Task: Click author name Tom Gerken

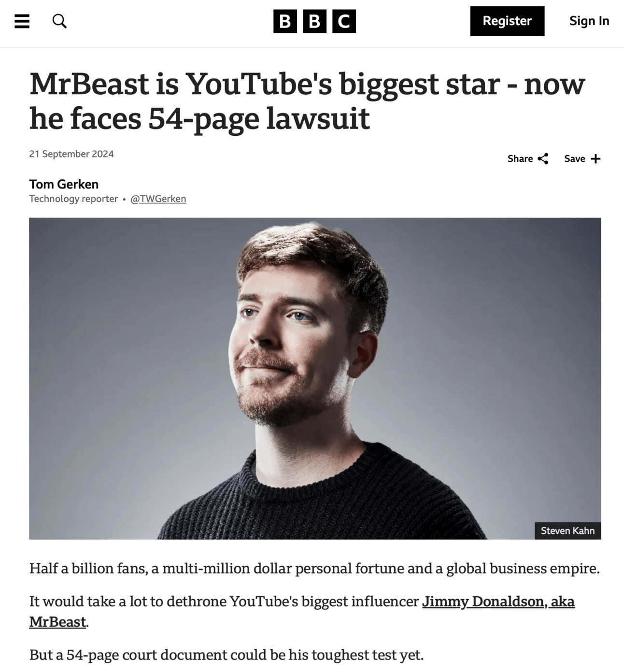Action: pyautogui.click(x=64, y=185)
